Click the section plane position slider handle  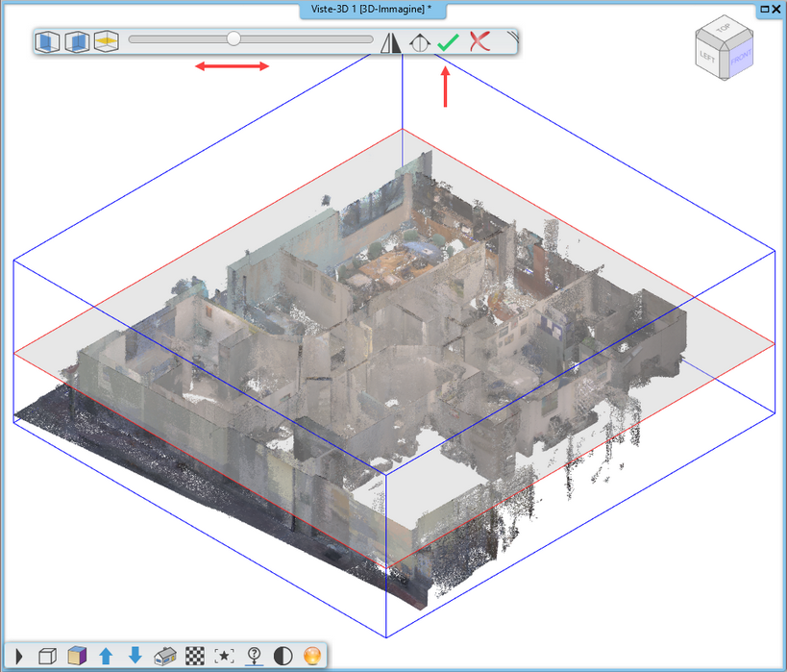[x=234, y=38]
